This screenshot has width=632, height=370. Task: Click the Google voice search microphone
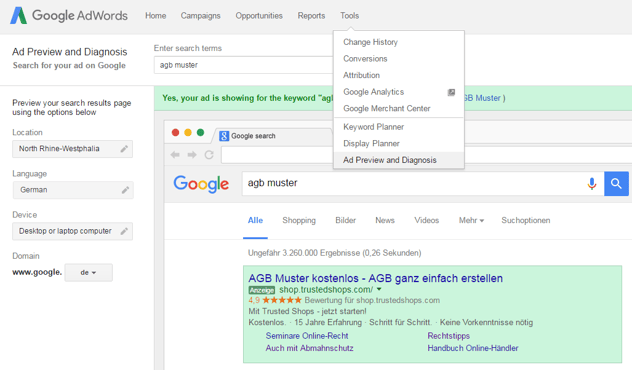coord(592,183)
